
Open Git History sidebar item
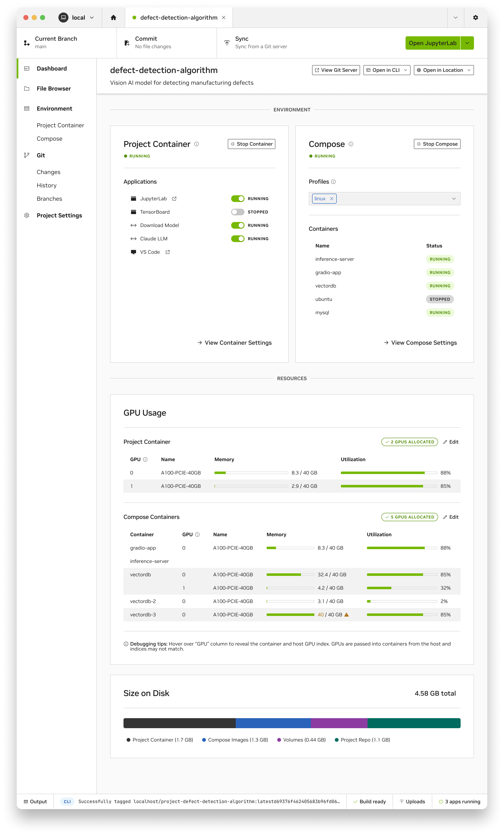point(47,185)
